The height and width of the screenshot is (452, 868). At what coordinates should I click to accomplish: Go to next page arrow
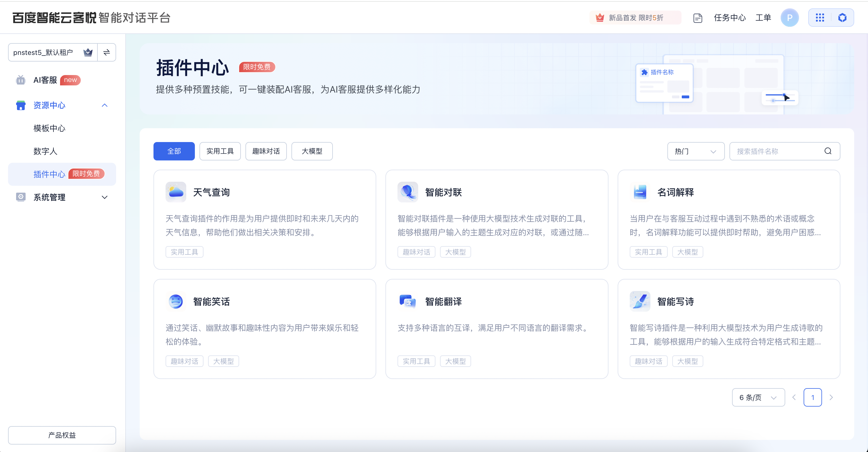(831, 397)
